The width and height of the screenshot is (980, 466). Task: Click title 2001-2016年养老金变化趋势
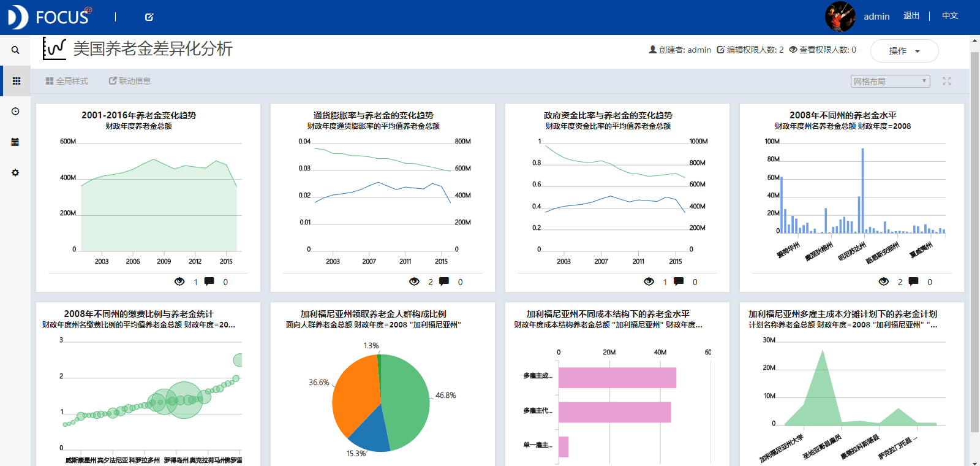(x=139, y=115)
